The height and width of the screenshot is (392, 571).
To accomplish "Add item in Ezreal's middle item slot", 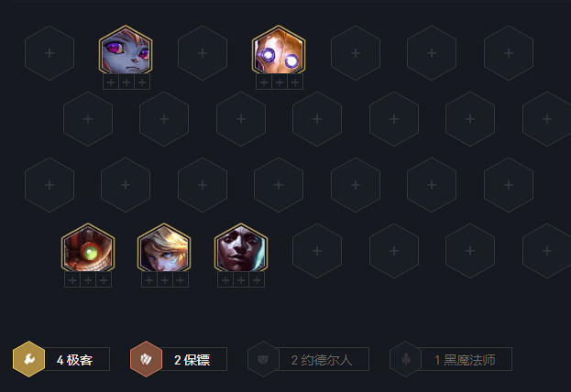I will [165, 280].
